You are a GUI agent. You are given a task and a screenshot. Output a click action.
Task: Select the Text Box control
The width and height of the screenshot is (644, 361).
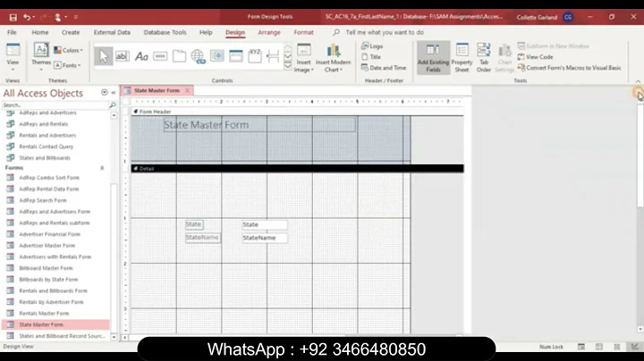click(123, 56)
